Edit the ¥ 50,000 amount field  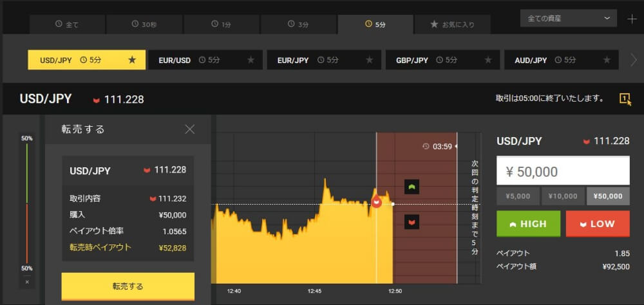click(563, 171)
